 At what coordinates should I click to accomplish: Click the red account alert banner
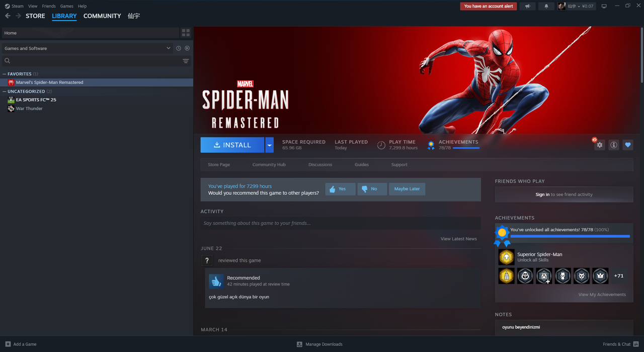pos(489,6)
